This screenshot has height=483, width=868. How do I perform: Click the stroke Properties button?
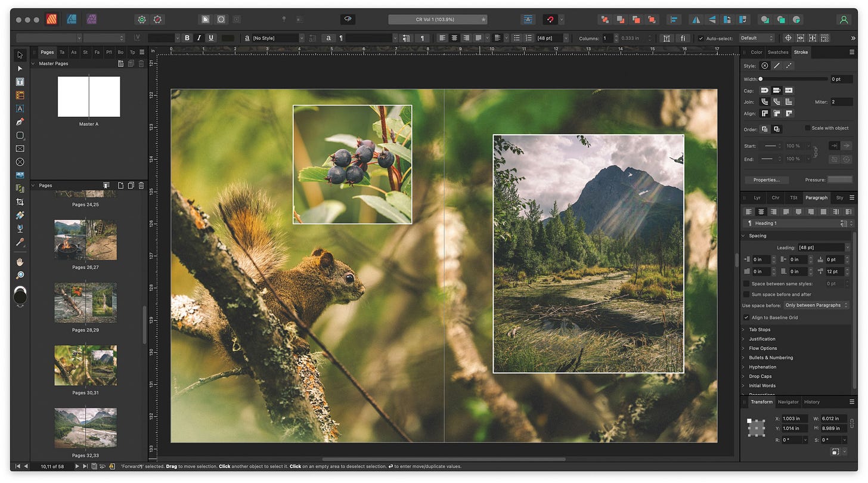(x=767, y=179)
